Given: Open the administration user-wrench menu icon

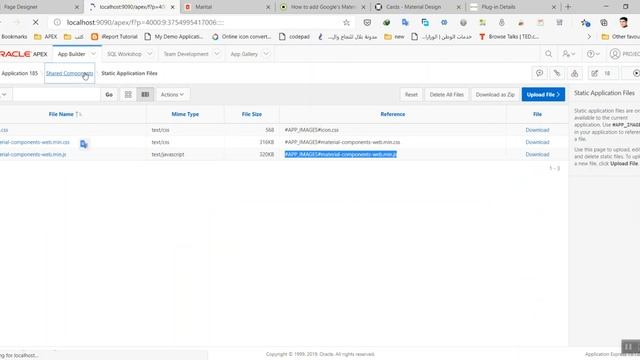Looking at the screenshot, I should tap(569, 54).
